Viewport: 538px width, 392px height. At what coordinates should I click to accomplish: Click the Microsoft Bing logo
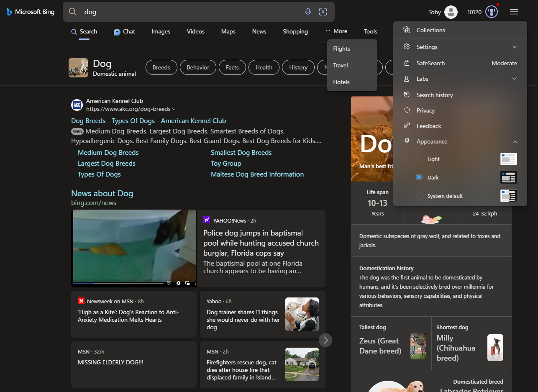point(31,12)
